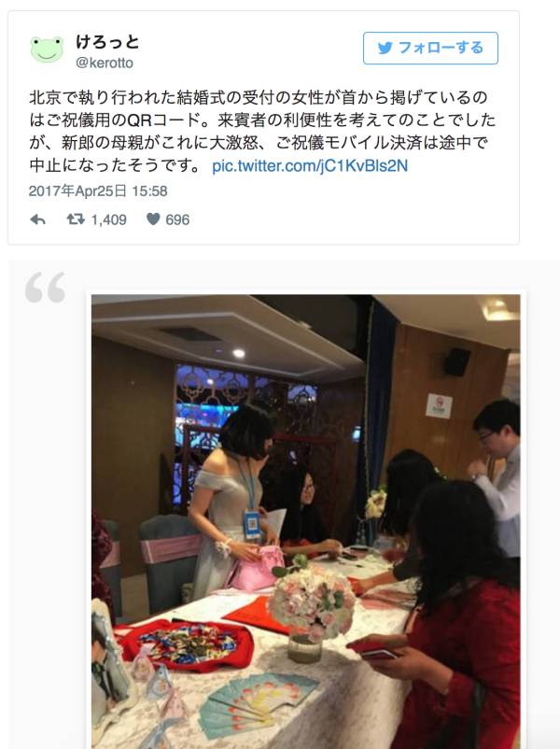View the 1,409 retweets count

[x=109, y=219]
